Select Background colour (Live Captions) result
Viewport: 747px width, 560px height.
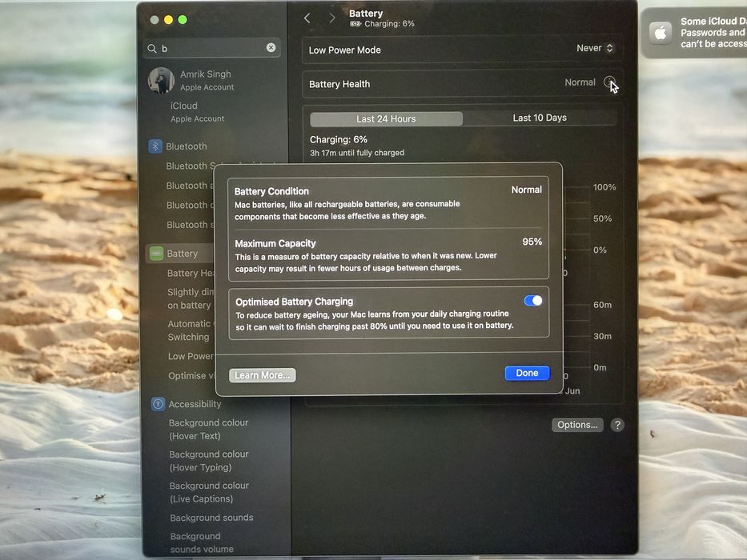pos(209,492)
